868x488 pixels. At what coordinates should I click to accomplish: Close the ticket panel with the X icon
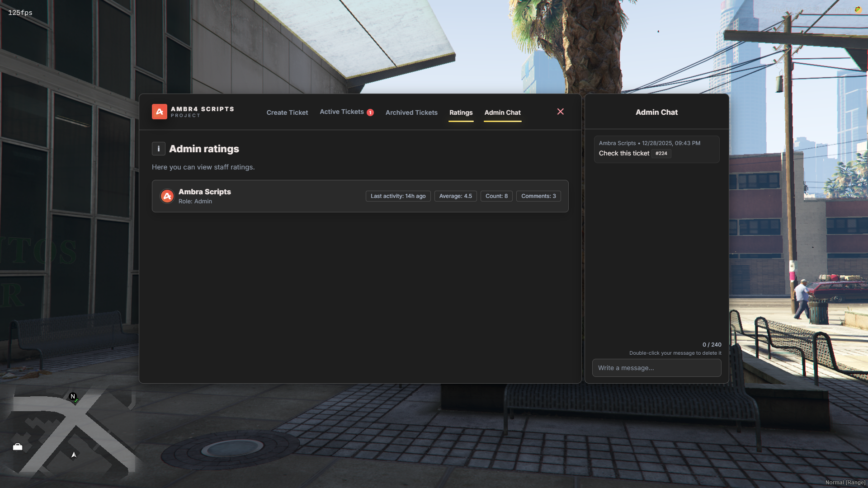pyautogui.click(x=560, y=112)
